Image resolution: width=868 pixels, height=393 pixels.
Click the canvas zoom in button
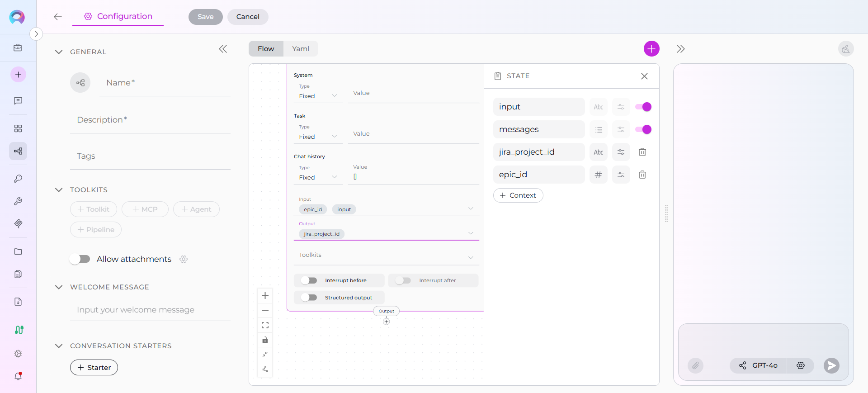click(265, 296)
